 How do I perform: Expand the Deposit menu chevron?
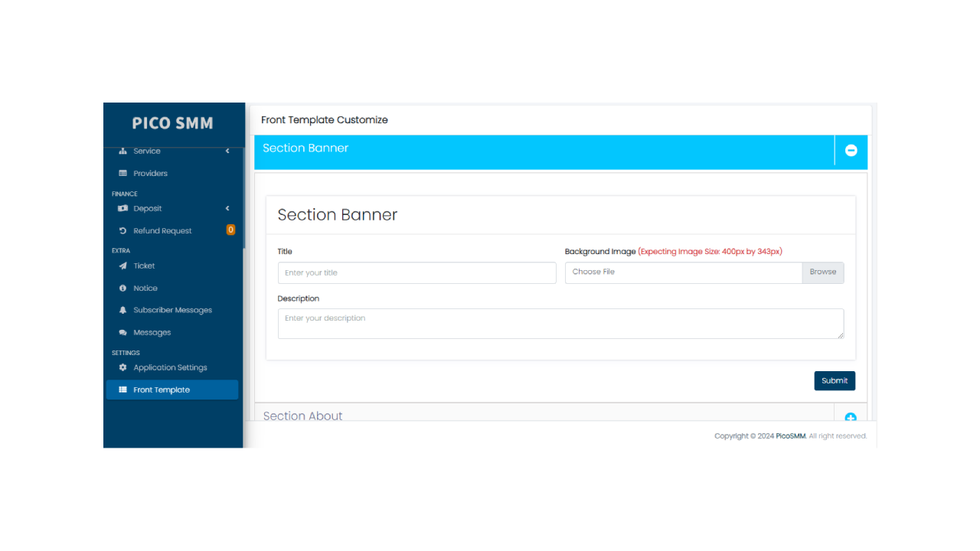tap(227, 208)
